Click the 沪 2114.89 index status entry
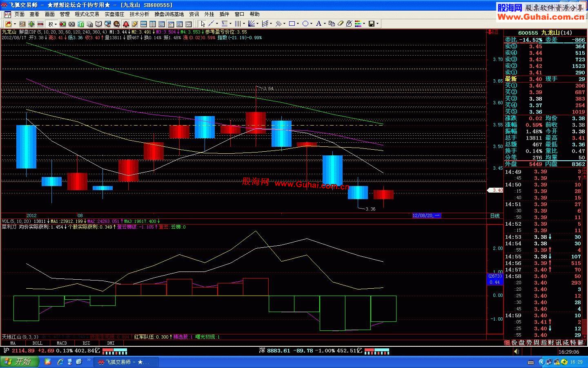Viewport: 588px width, 368px height. 51,351
